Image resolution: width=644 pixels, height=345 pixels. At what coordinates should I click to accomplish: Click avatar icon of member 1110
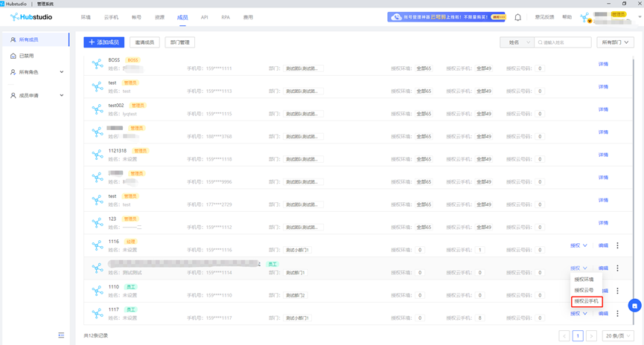coord(98,291)
